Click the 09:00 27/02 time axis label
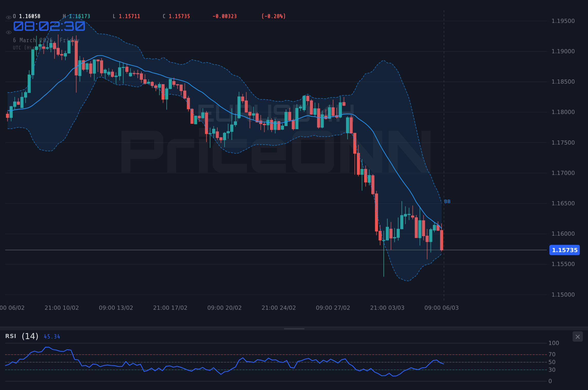The width and height of the screenshot is (588, 390). point(333,308)
